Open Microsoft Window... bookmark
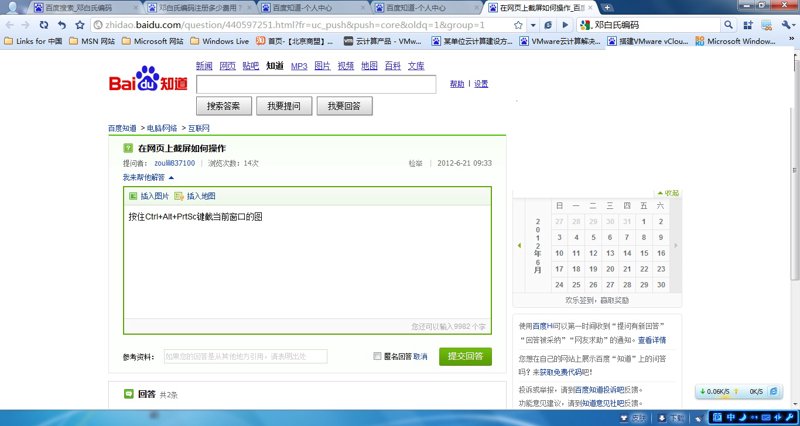800x426 pixels. (x=736, y=41)
